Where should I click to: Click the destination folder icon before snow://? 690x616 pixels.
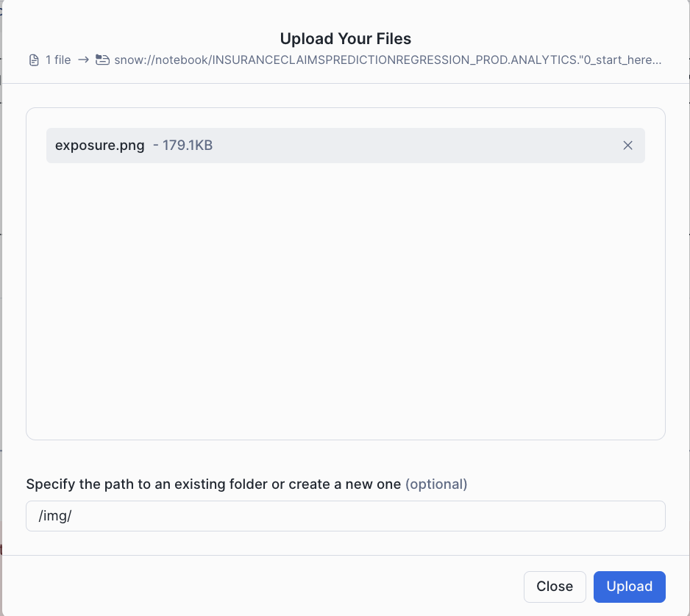coord(102,60)
